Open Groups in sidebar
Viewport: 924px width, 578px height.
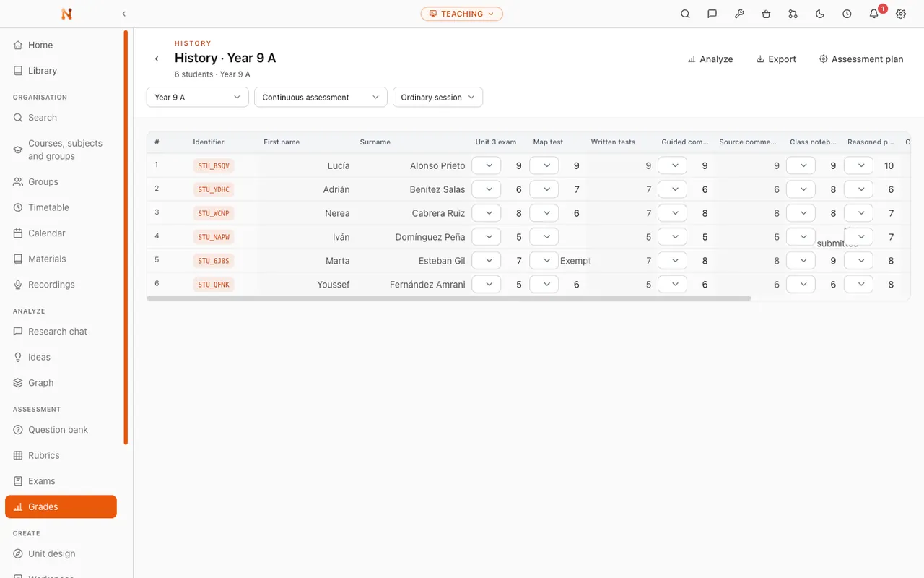coord(61,182)
